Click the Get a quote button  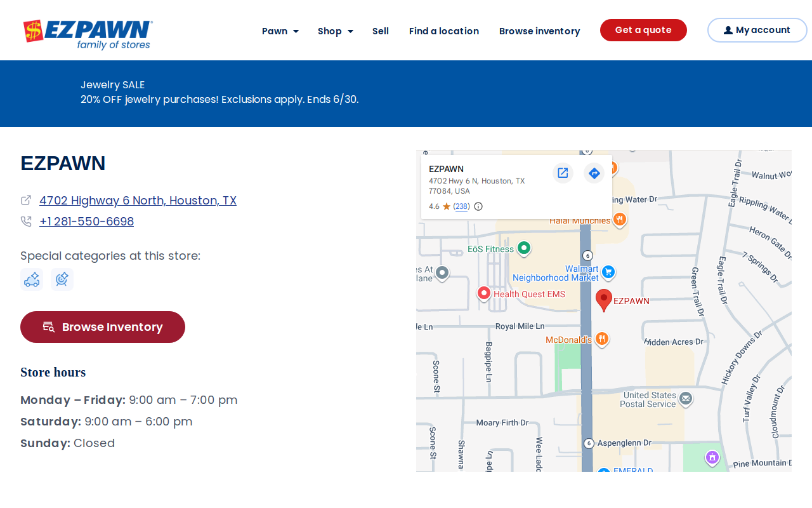tap(643, 30)
